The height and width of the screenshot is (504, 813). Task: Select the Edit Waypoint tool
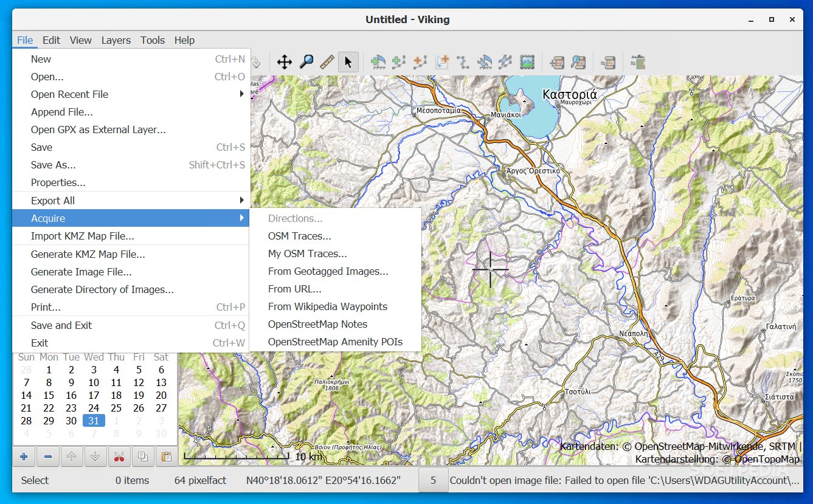coord(485,61)
